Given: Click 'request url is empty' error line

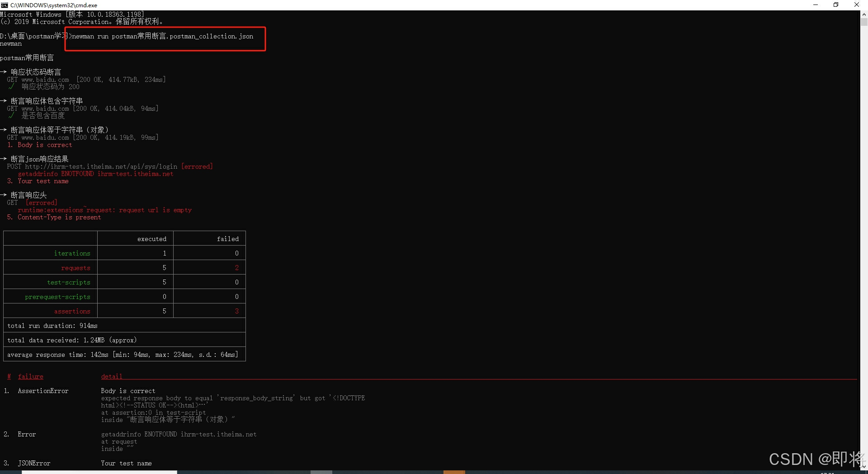Looking at the screenshot, I should (x=104, y=210).
